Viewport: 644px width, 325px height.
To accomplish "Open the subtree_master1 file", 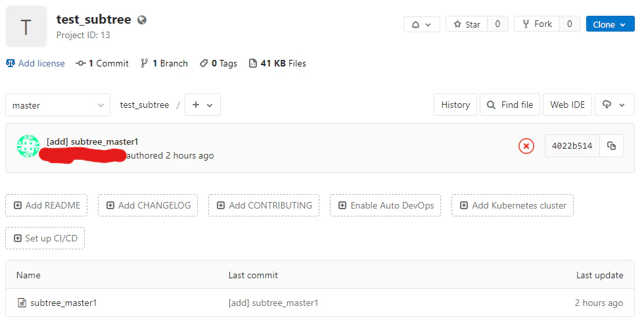I will coord(63,303).
